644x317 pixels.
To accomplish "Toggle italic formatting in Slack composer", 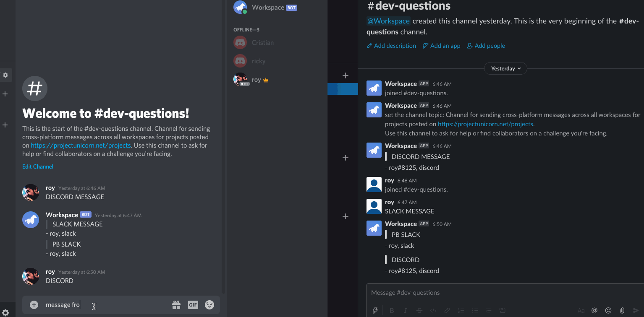I will (x=406, y=311).
